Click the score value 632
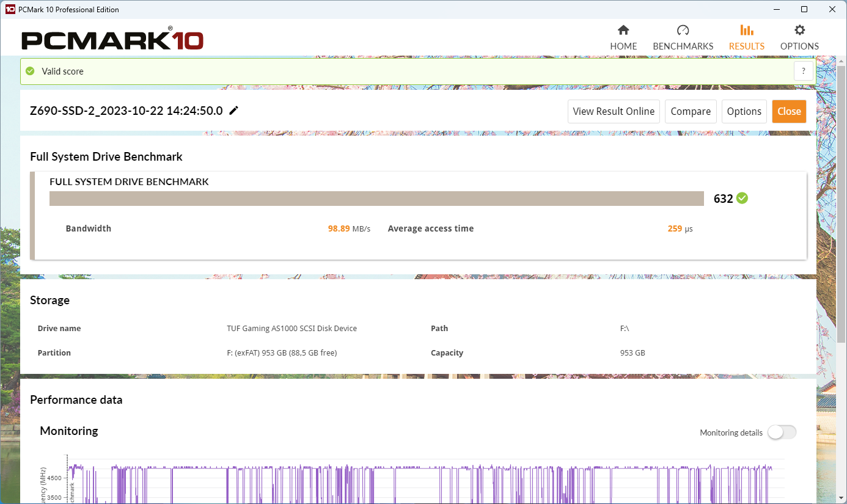Image resolution: width=847 pixels, height=504 pixels. point(723,199)
